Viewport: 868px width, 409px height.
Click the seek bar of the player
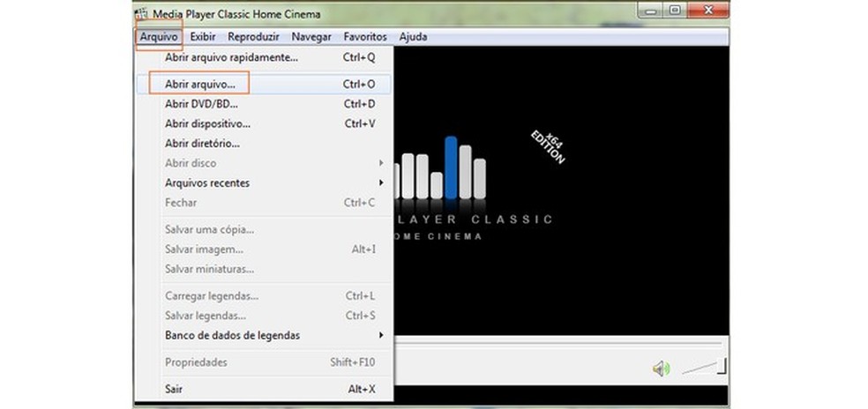[559, 345]
